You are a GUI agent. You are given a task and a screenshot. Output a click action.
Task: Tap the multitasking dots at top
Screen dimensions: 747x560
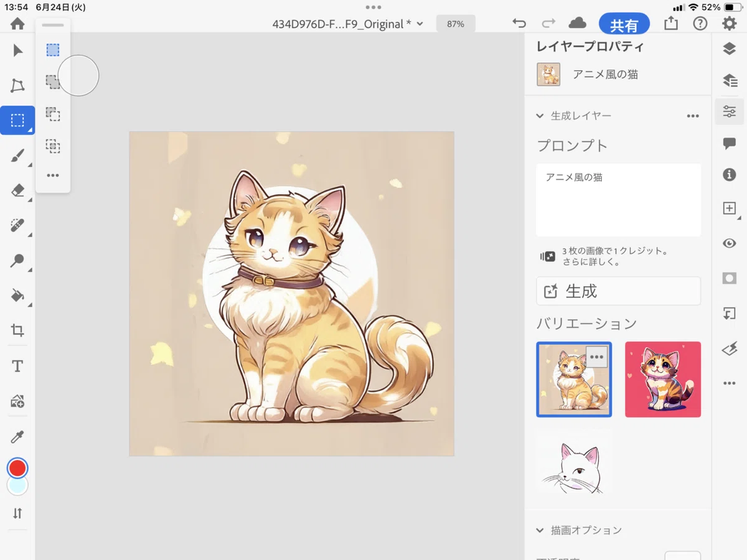[374, 7]
